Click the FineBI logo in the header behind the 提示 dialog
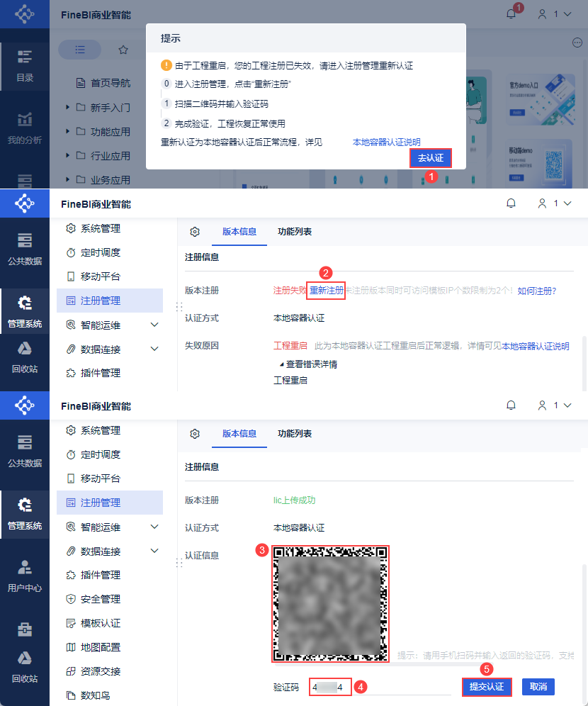The height and width of the screenshot is (706, 588). pyautogui.click(x=25, y=14)
